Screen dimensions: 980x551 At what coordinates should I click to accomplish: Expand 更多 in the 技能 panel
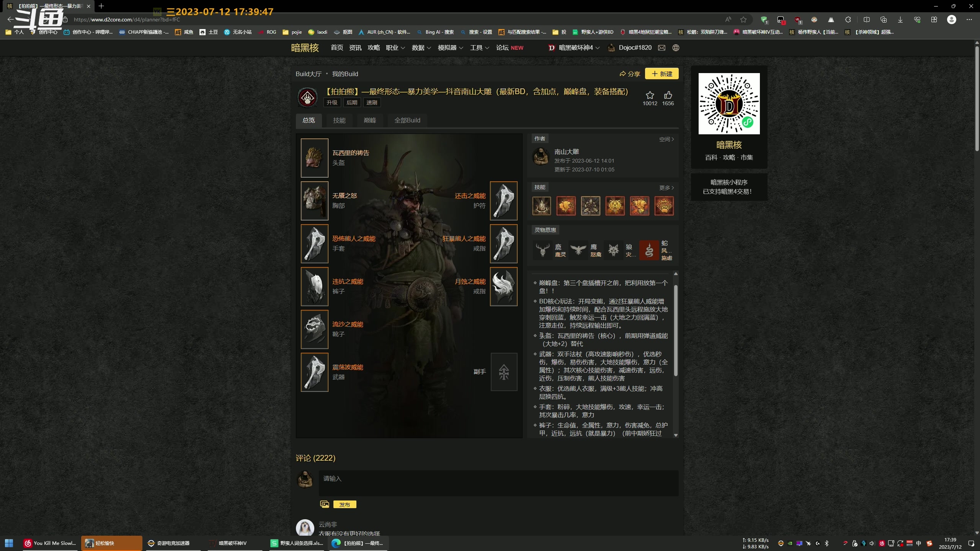(666, 187)
